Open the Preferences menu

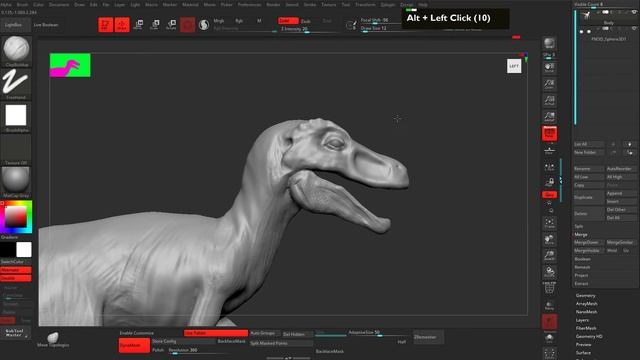point(249,4)
